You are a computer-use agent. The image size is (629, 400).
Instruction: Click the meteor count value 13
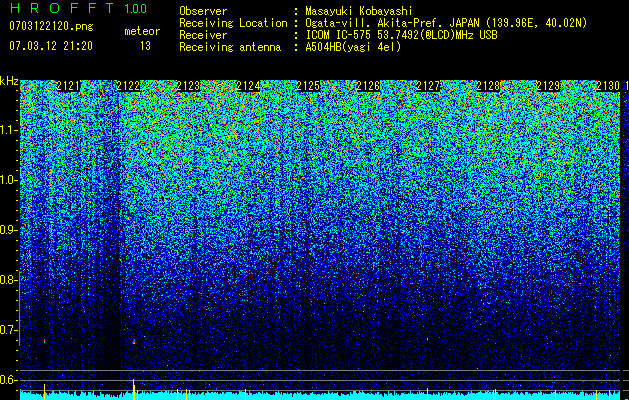[145, 46]
